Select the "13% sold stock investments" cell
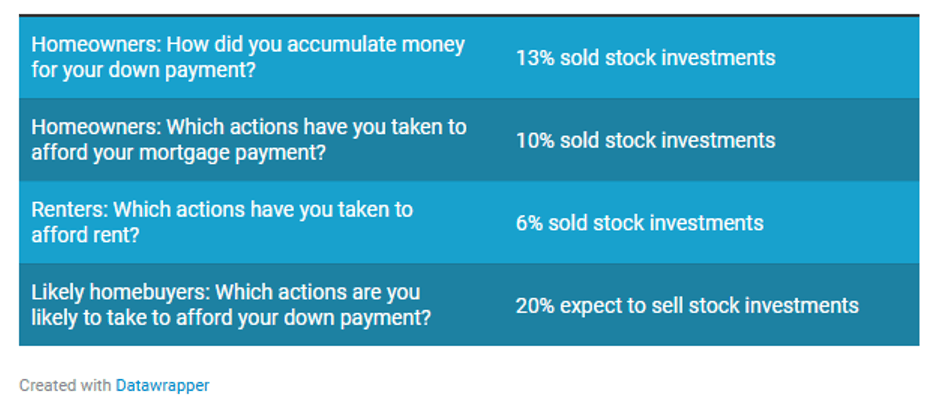The width and height of the screenshot is (943, 404). pyautogui.click(x=645, y=58)
